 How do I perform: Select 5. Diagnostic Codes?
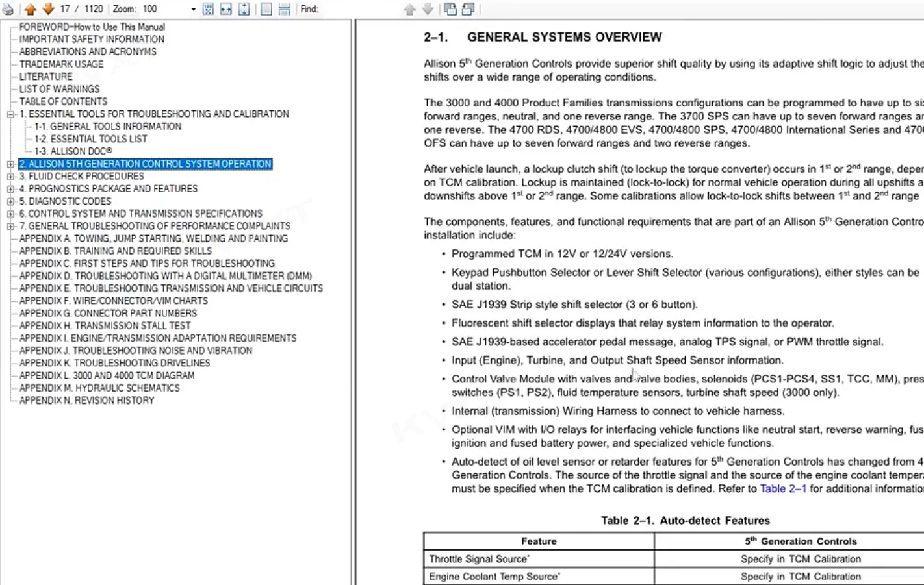tap(65, 201)
